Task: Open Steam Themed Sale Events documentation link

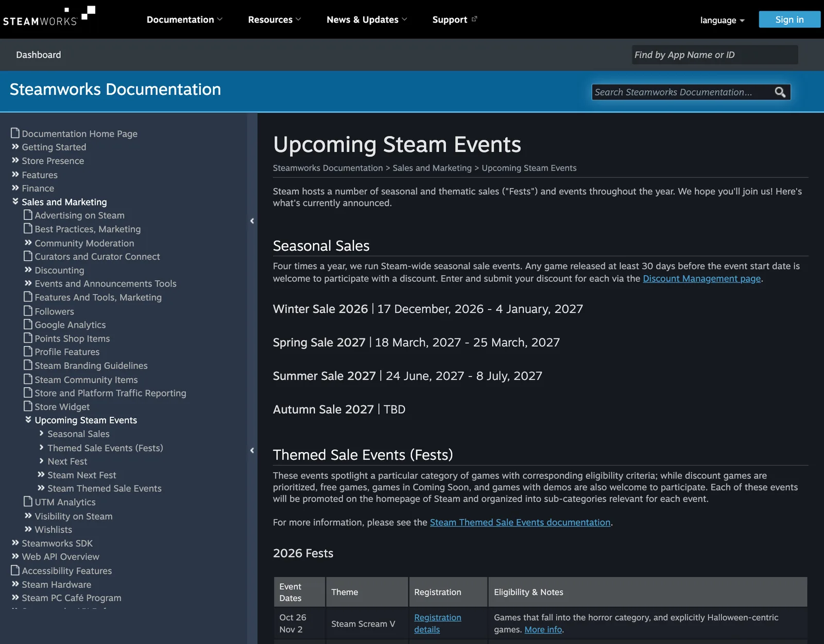Action: (520, 522)
